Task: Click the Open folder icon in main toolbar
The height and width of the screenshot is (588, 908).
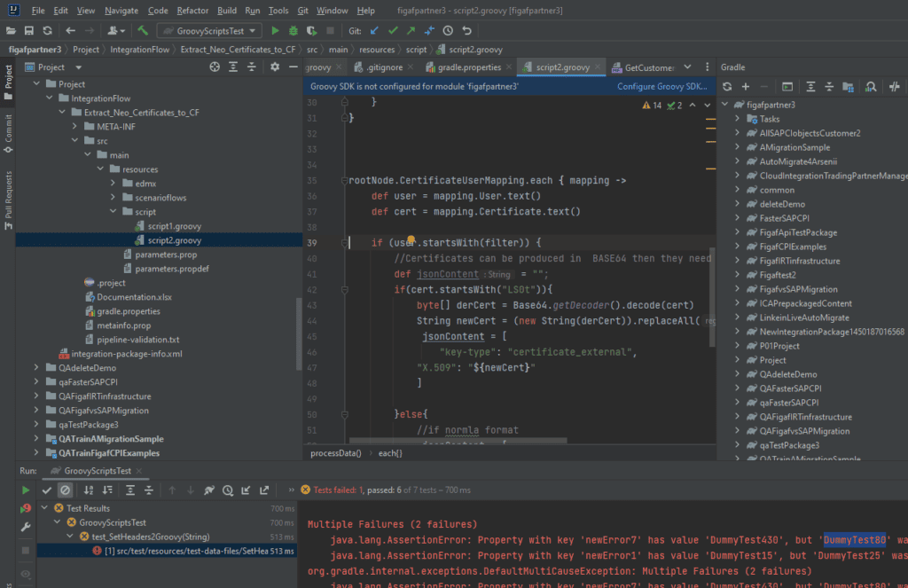Action: coord(11,31)
